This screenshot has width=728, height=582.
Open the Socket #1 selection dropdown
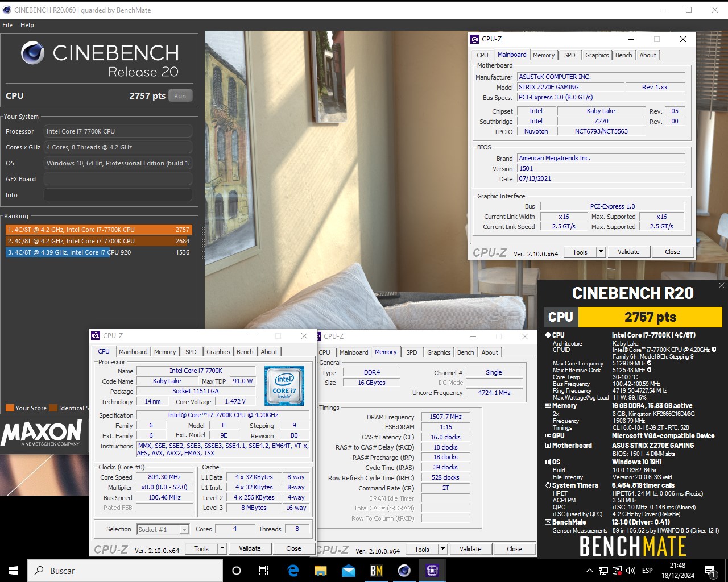coord(163,529)
